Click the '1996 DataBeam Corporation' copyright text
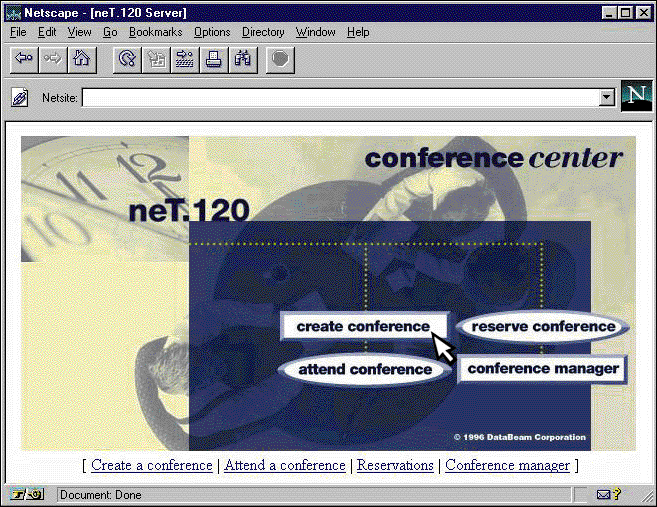 (520, 437)
